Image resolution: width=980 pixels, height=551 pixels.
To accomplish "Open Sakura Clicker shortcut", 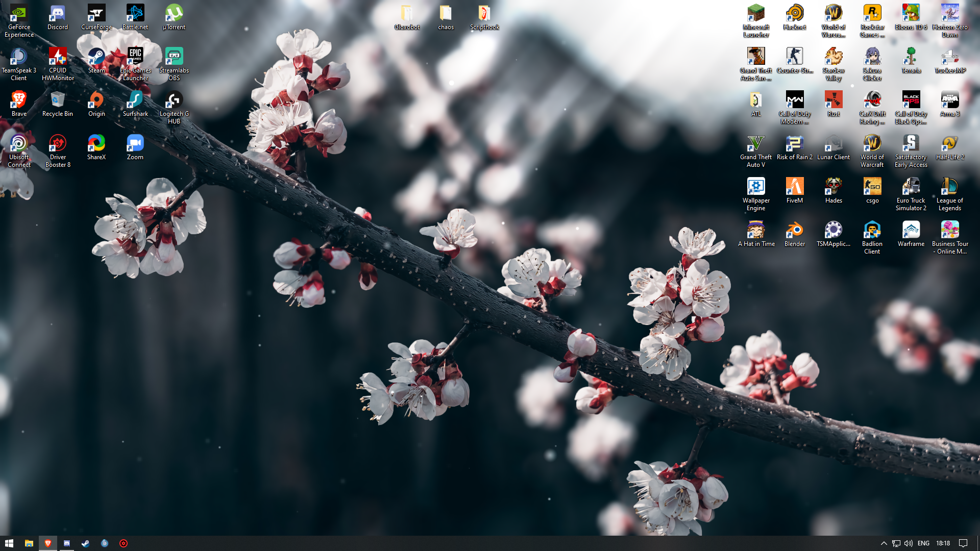I will pos(872,64).
